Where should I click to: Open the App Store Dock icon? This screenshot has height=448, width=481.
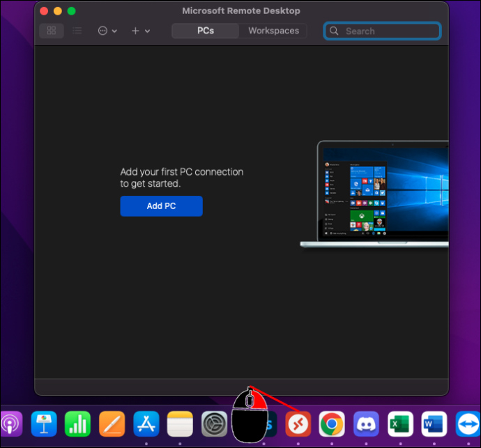(x=146, y=424)
